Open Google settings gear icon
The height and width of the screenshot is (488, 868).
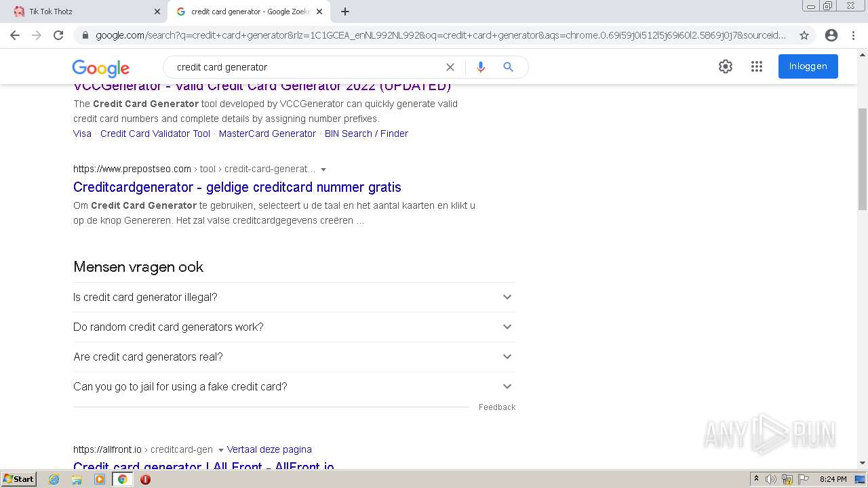pyautogui.click(x=726, y=66)
